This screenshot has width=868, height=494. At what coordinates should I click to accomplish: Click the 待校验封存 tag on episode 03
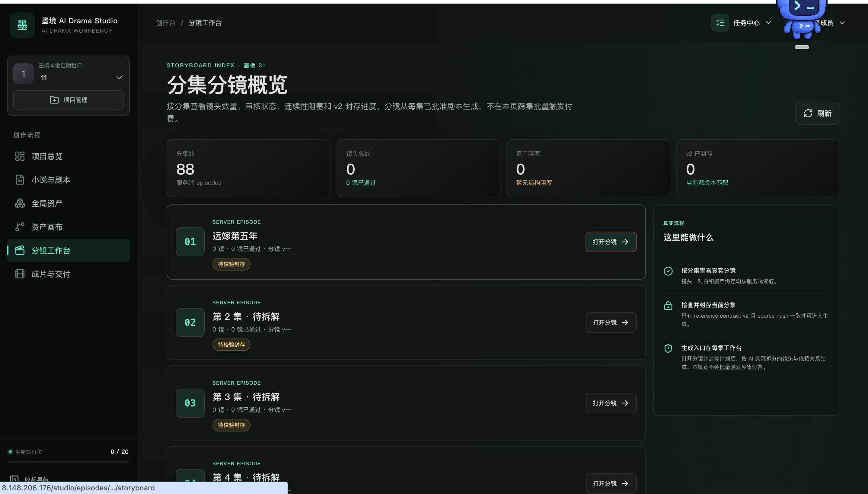(231, 425)
